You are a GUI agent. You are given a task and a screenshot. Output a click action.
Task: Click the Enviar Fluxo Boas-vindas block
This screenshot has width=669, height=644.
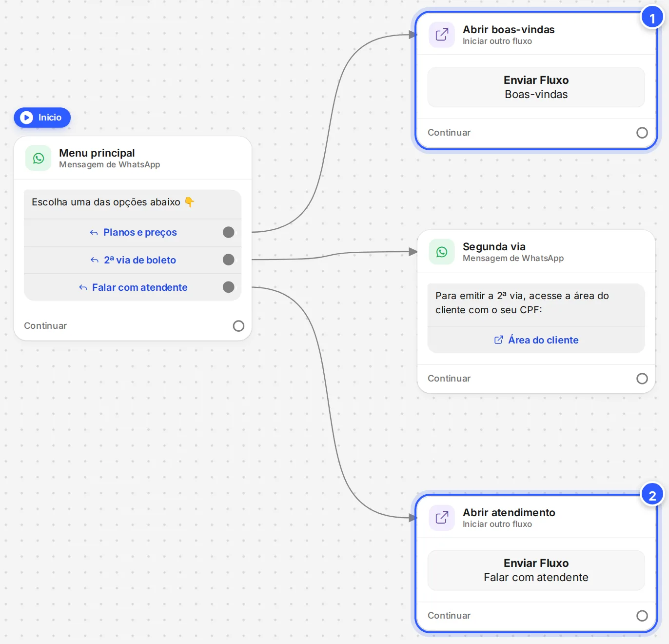536,87
